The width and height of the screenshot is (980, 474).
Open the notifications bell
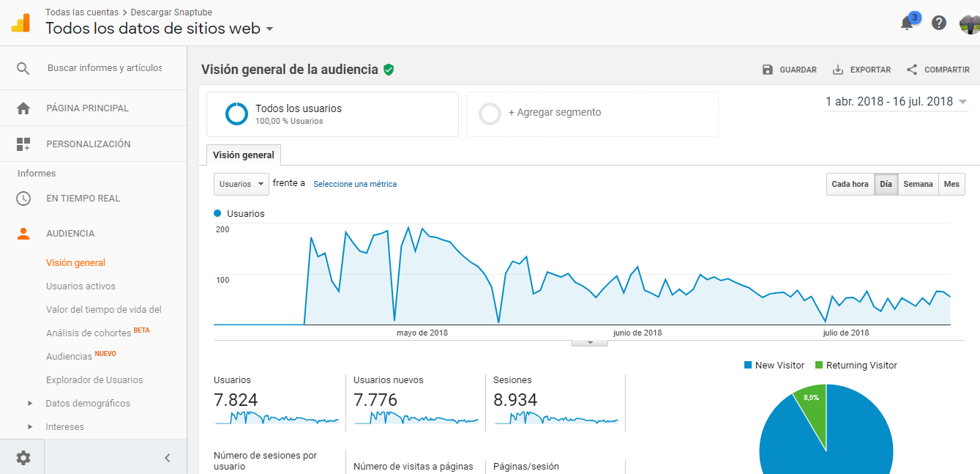(x=907, y=23)
